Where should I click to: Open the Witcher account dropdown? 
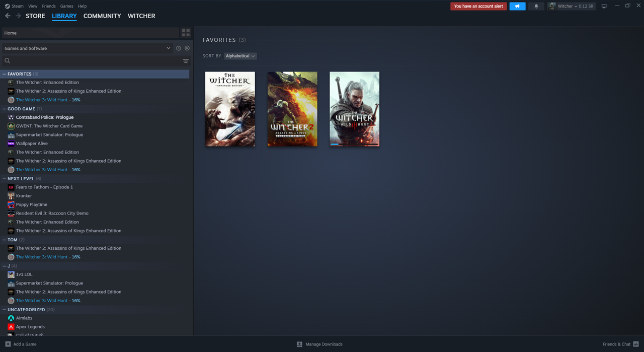point(577,6)
